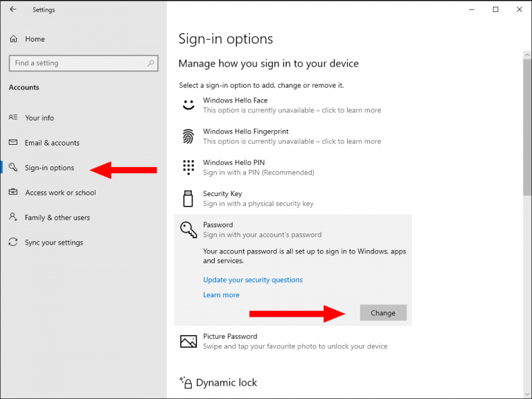The image size is (532, 399).
Task: Click the Password key icon
Action: pos(188,230)
